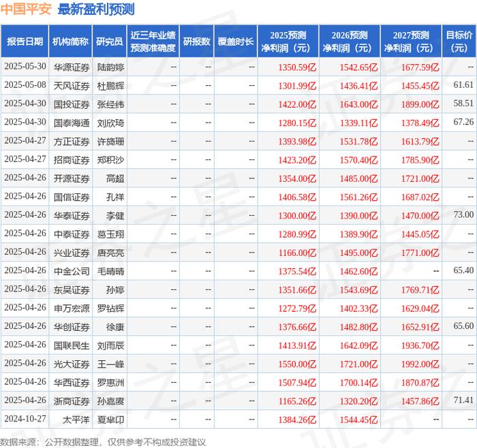The height and width of the screenshot is (448, 477).
Task: Click the 最新盈利预测 heading
Action: (x=96, y=9)
